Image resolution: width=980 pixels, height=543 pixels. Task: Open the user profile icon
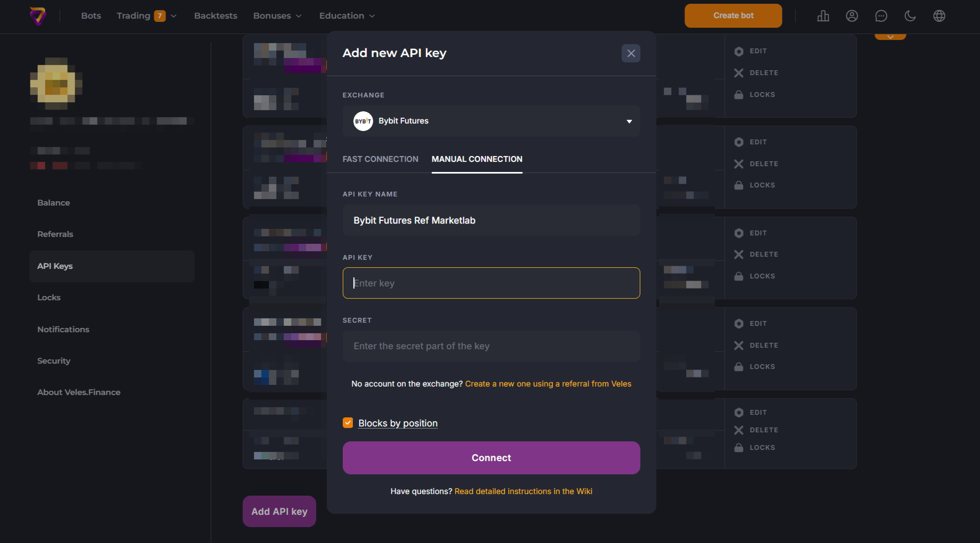(x=852, y=15)
